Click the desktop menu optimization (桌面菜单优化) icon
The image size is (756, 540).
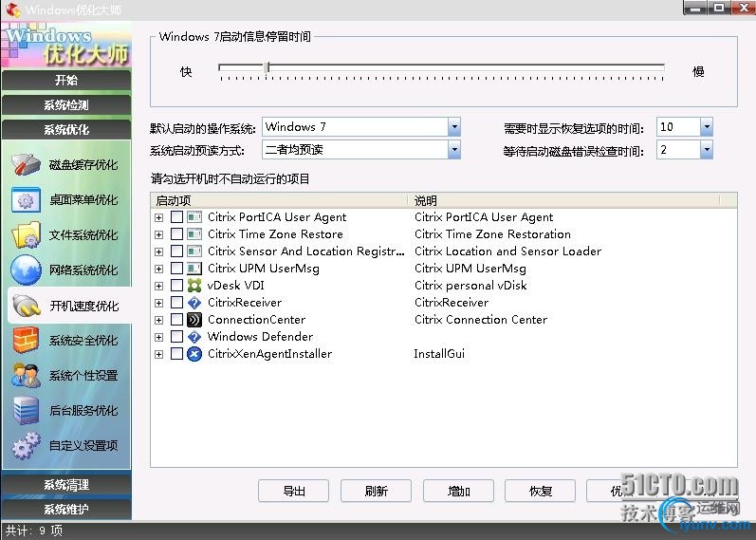click(26, 200)
